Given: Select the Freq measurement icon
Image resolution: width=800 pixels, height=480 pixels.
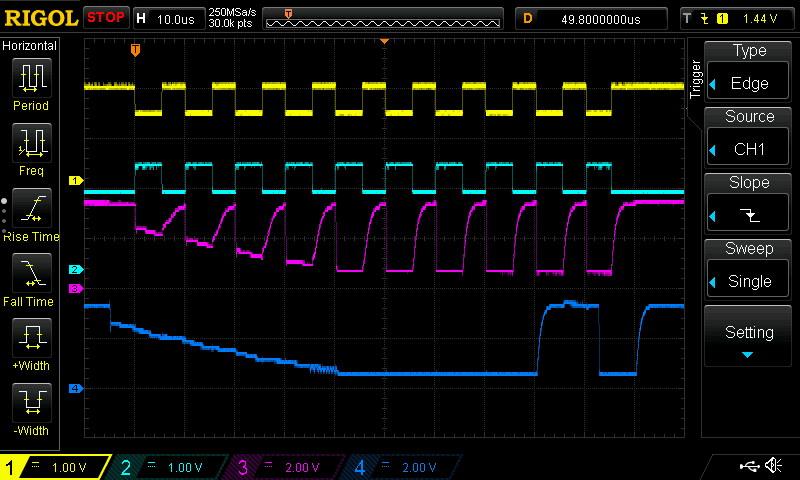Looking at the screenshot, I should 32,142.
